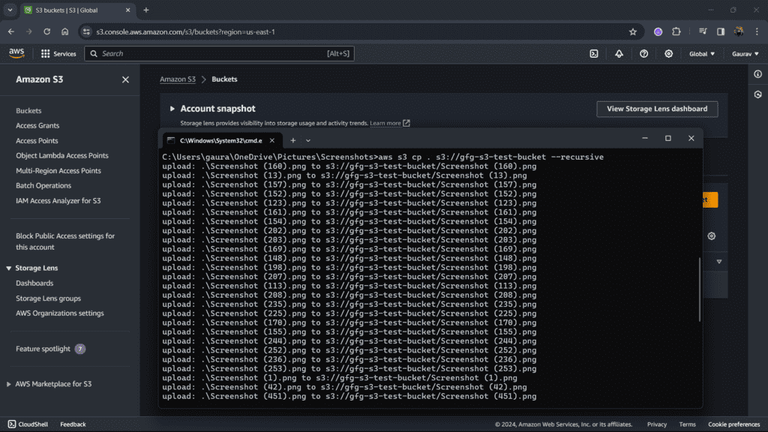Open the terminal profile dropdown arrow
This screenshot has height=432, width=768.
(308, 140)
